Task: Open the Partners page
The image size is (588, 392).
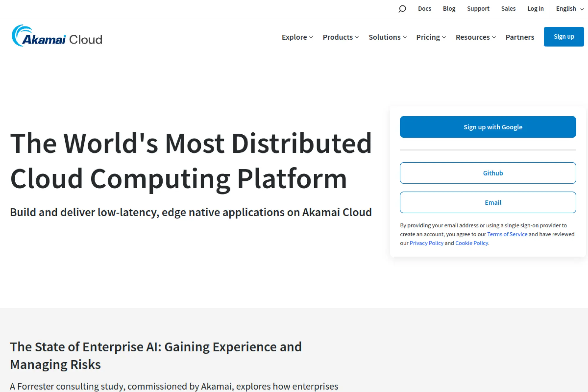Action: (519, 37)
